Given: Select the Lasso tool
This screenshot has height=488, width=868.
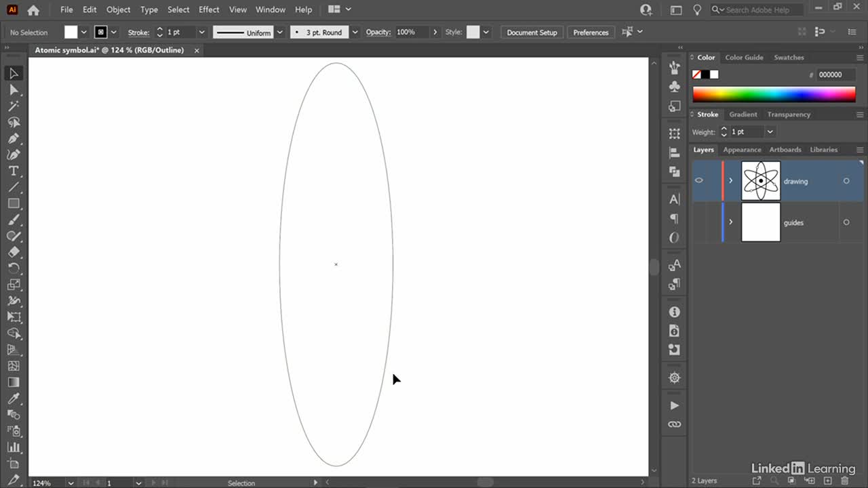Looking at the screenshot, I should click(14, 122).
